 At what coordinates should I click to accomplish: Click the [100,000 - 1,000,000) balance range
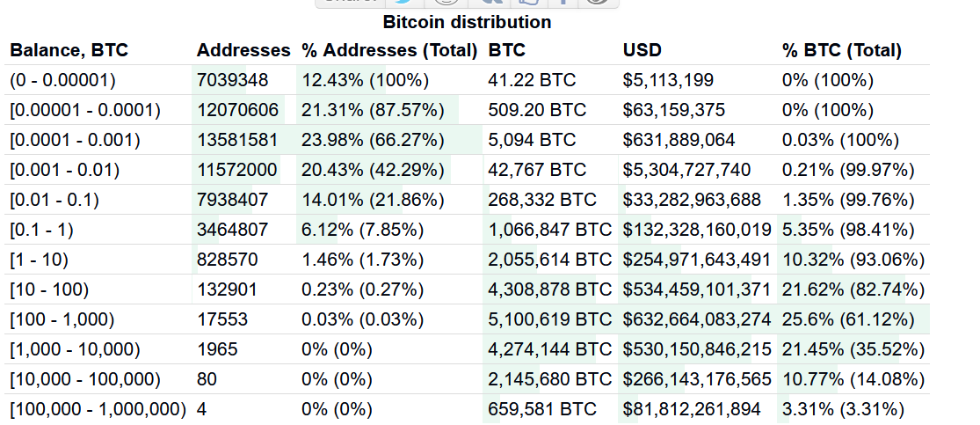[x=98, y=409]
